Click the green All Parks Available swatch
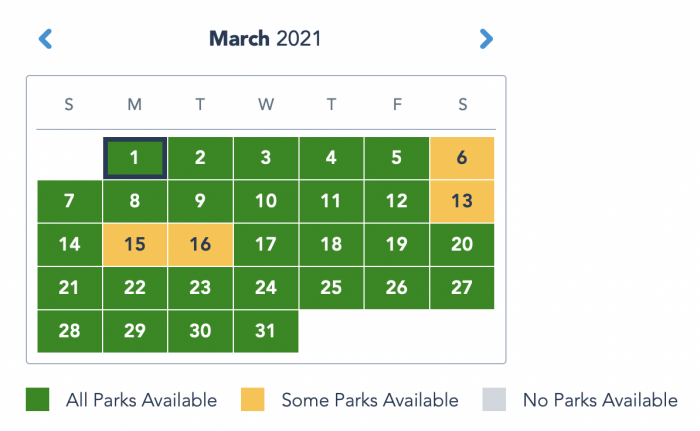The height and width of the screenshot is (431, 700). (x=38, y=400)
